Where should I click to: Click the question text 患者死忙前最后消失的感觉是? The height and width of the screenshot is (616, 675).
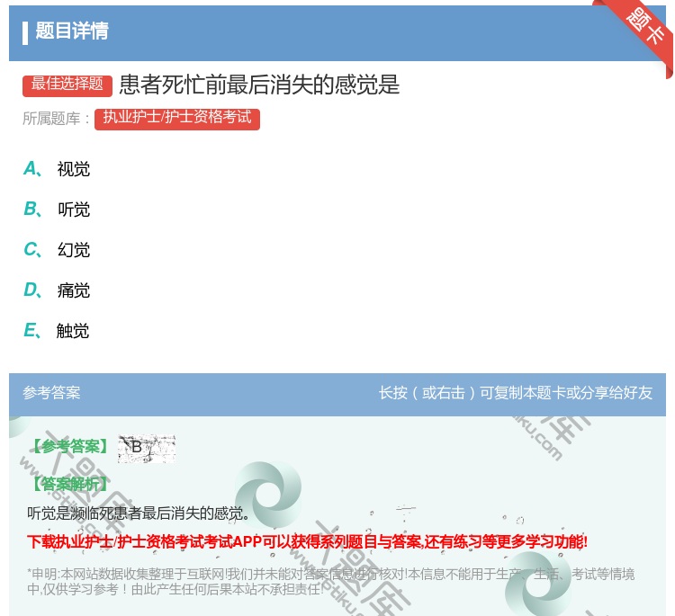(259, 85)
